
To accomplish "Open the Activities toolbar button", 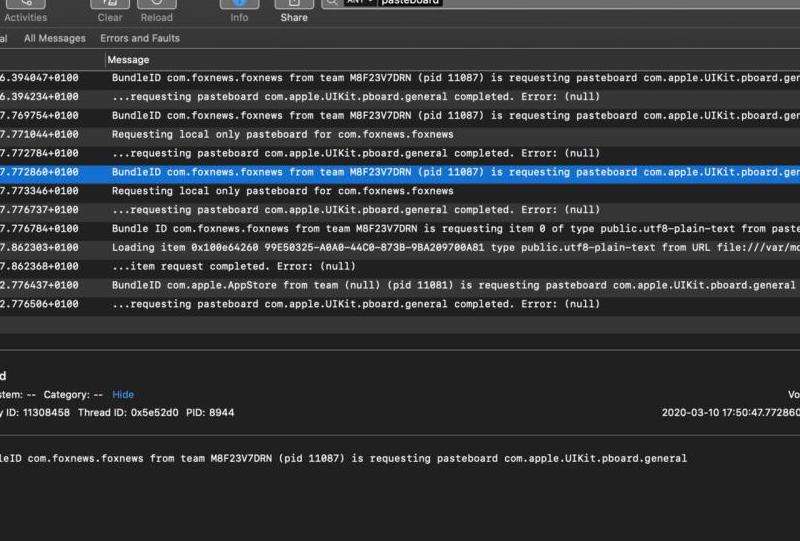I will (x=26, y=10).
